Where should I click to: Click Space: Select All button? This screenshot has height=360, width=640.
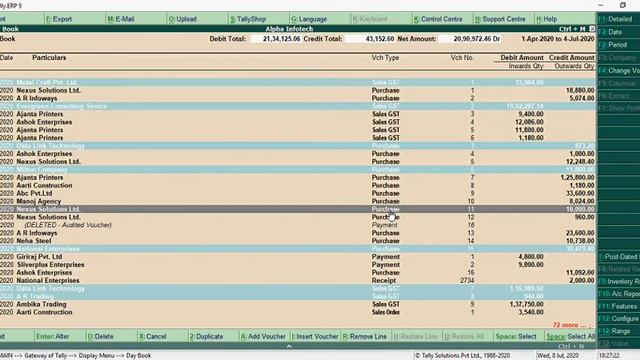coord(571,336)
